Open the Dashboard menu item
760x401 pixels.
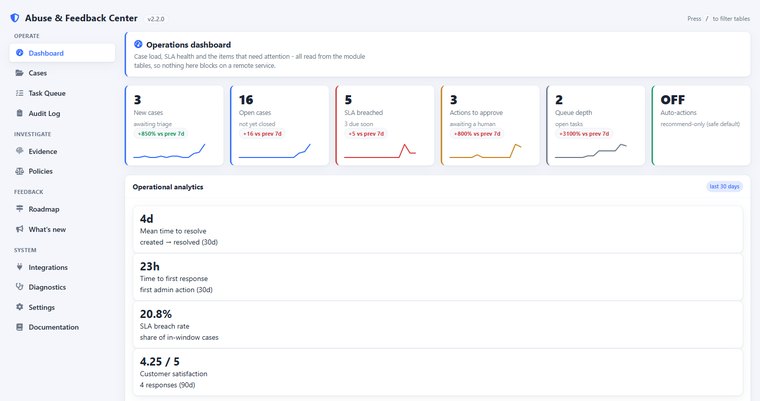pos(62,53)
